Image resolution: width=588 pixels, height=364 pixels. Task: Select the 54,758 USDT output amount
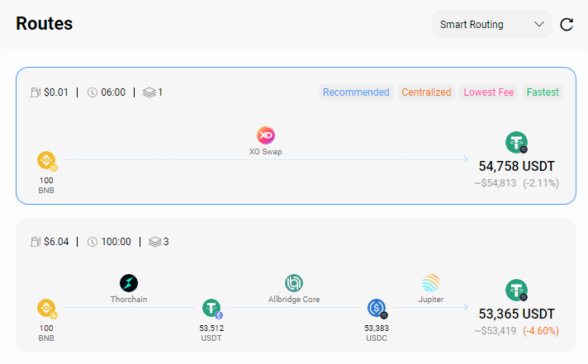pos(516,166)
